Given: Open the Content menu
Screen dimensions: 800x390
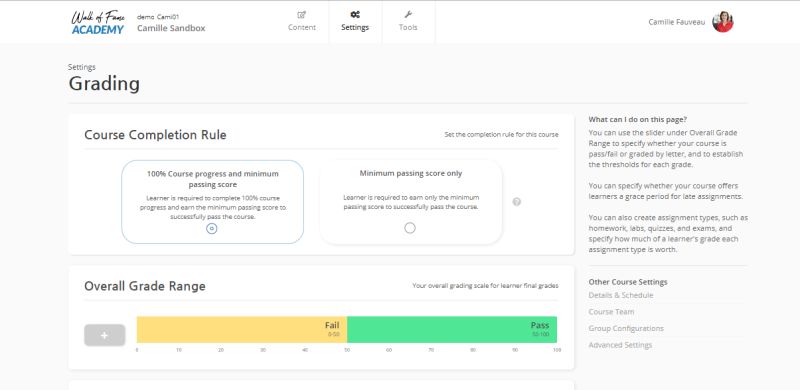Looking at the screenshot, I should (x=302, y=22).
